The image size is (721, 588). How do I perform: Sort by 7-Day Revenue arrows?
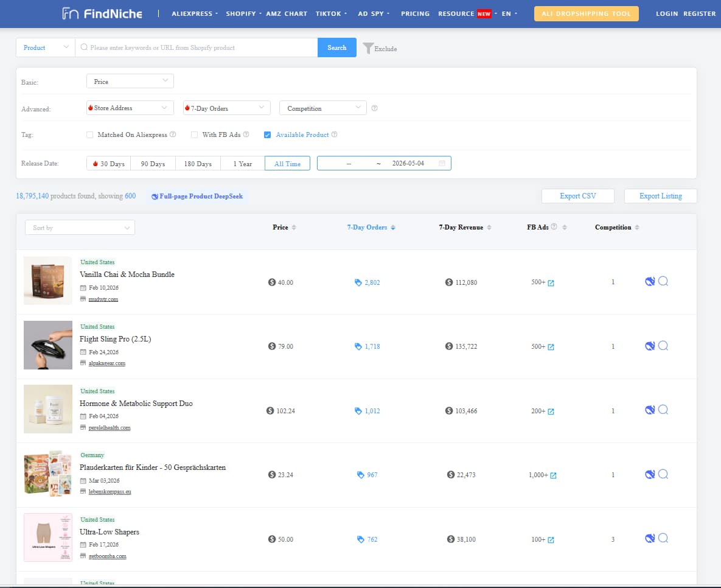[489, 227]
